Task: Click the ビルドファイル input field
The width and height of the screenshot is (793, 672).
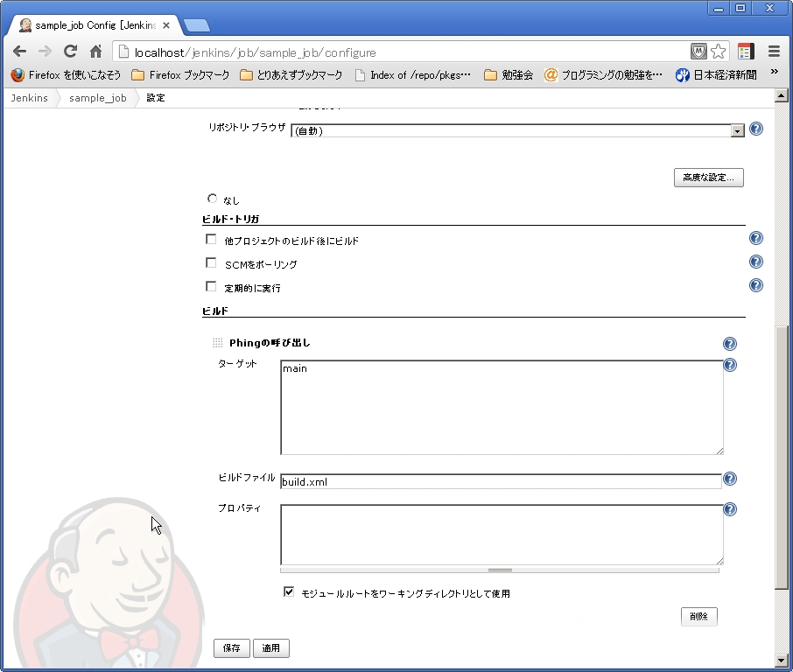Action: coord(501,481)
